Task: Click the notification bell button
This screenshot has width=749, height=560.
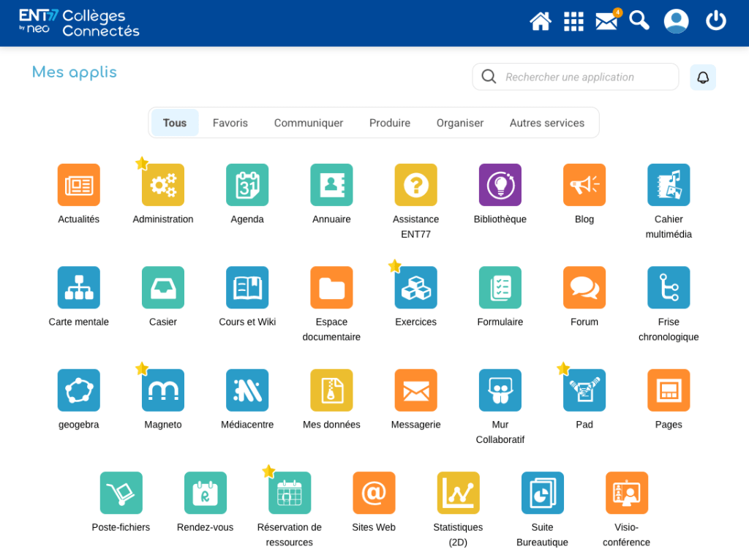Action: (702, 77)
